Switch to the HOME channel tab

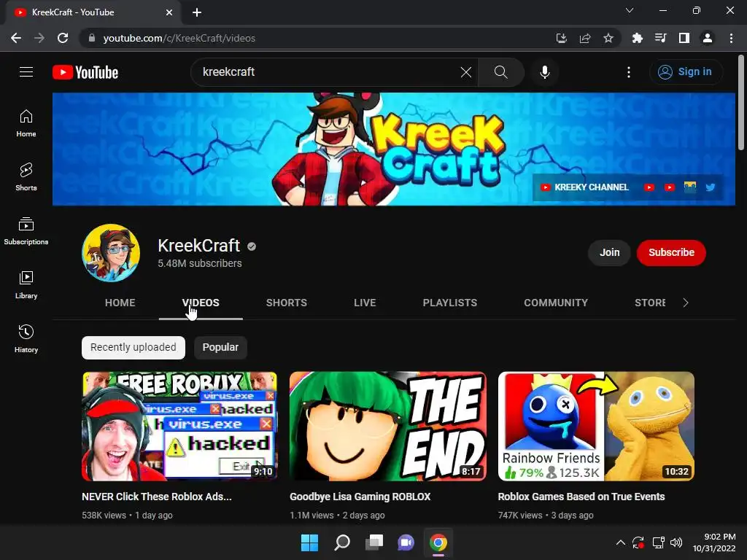(x=120, y=303)
